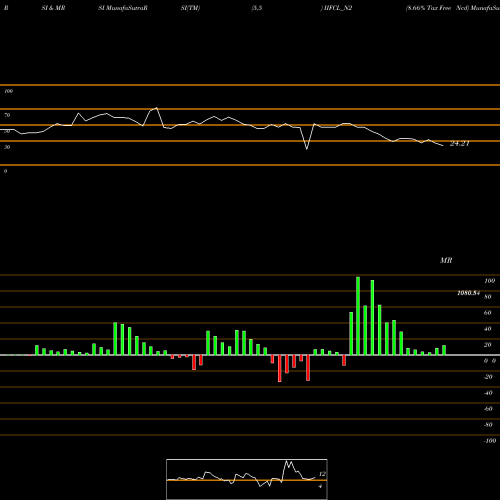The height and width of the screenshot is (500, 500).
Task: Click the MR panel title label
Action: pyautogui.click(x=446, y=260)
